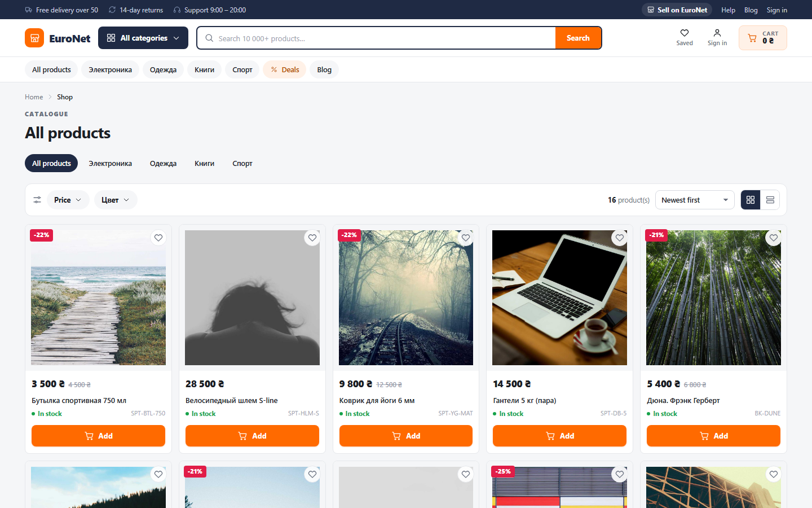Viewport: 812px width, 508px height.
Task: Add Велосипедный шлем S-line to cart
Action: [x=252, y=436]
